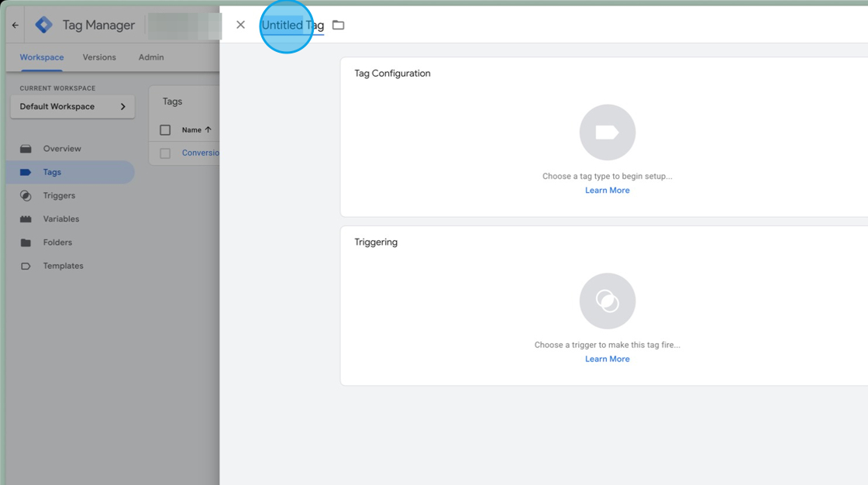Toggle the select-all checkbox in Tags list
This screenshot has width=868, height=485.
point(164,129)
